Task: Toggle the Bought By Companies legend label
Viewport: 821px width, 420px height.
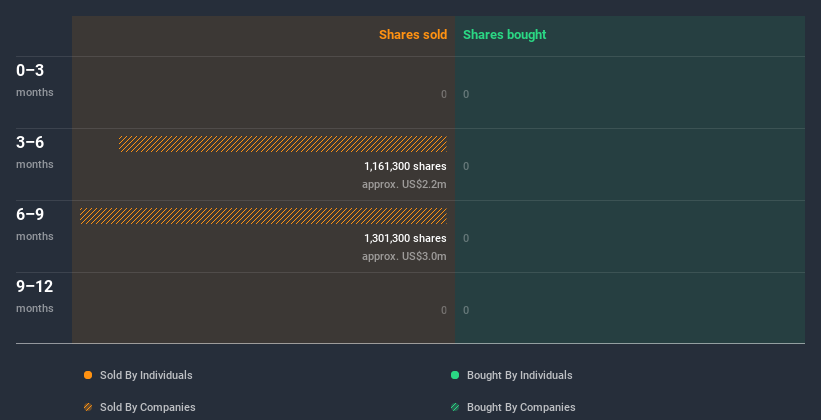Action: 521,407
